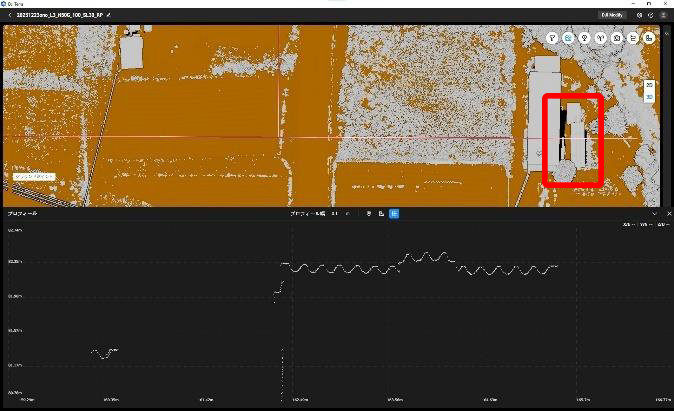This screenshot has height=411, width=674.
Task: Click the ΔX readout in the profile panel
Action: (628, 225)
